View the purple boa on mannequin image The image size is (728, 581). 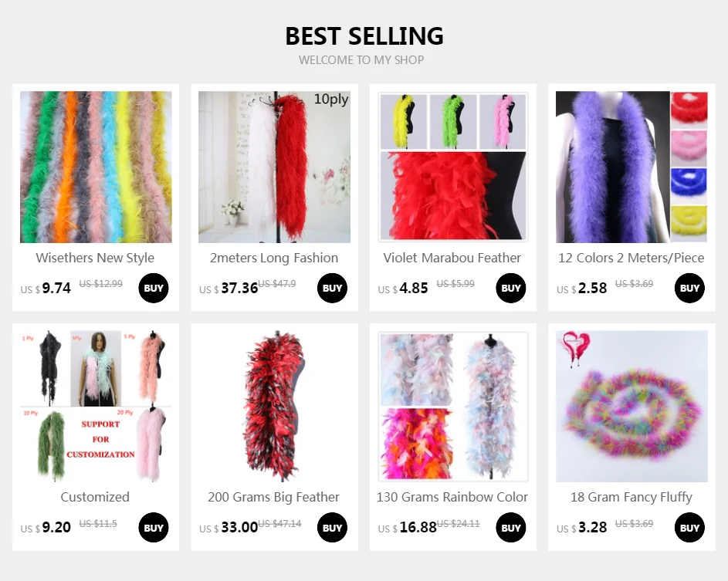coord(632,167)
